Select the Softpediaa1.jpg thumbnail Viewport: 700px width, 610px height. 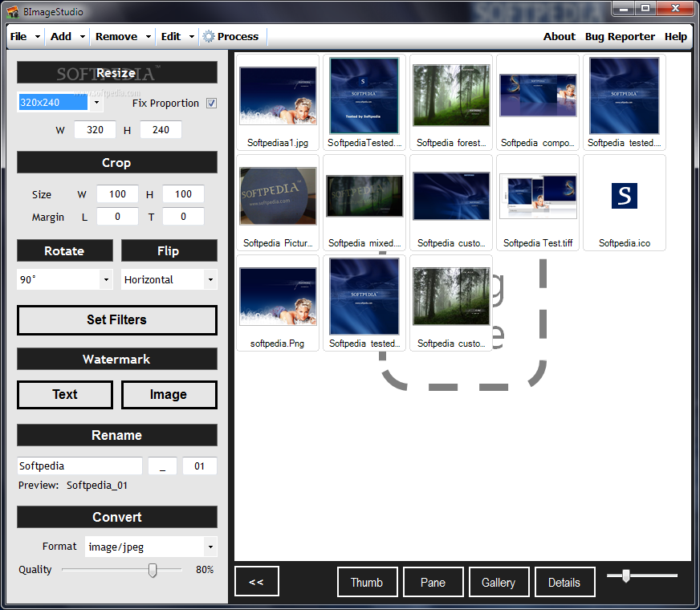[x=278, y=102]
